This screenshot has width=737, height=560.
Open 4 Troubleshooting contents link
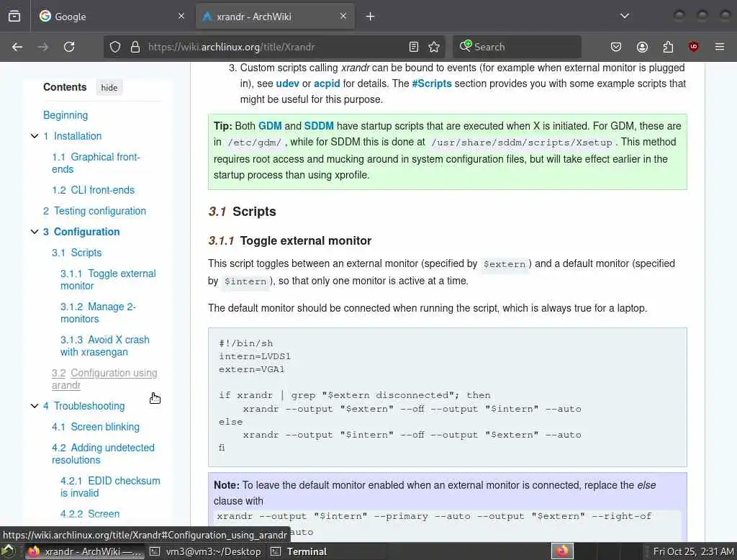coord(84,406)
